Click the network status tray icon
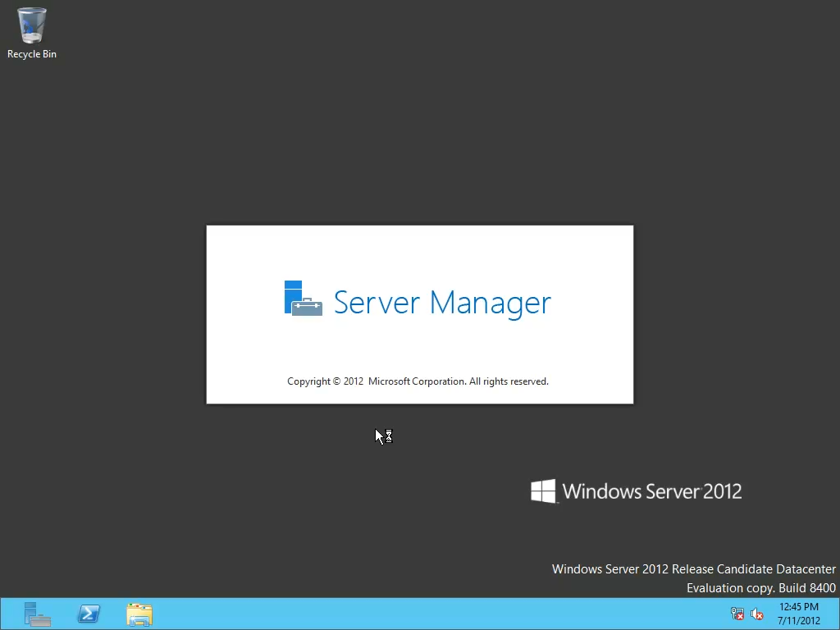 tap(737, 614)
